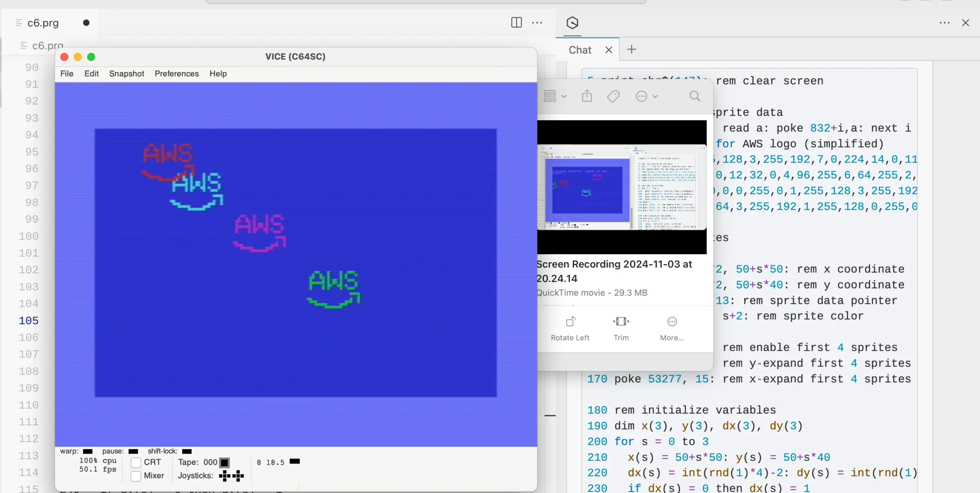This screenshot has height=493, width=980.
Task: Open the chat panel more options ellipsis
Action: pyautogui.click(x=944, y=23)
